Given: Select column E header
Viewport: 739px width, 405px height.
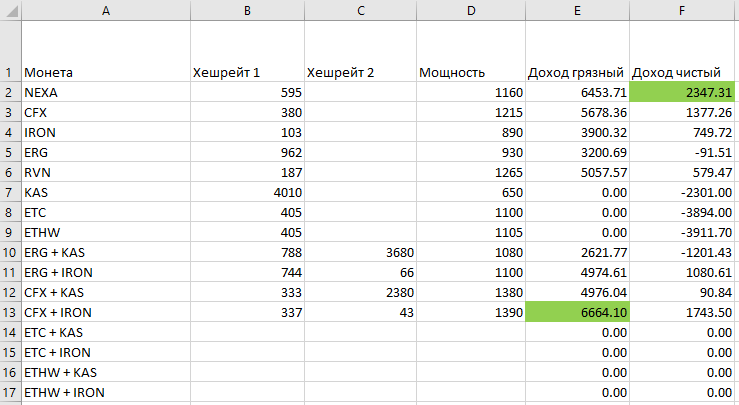Looking at the screenshot, I should [x=577, y=10].
